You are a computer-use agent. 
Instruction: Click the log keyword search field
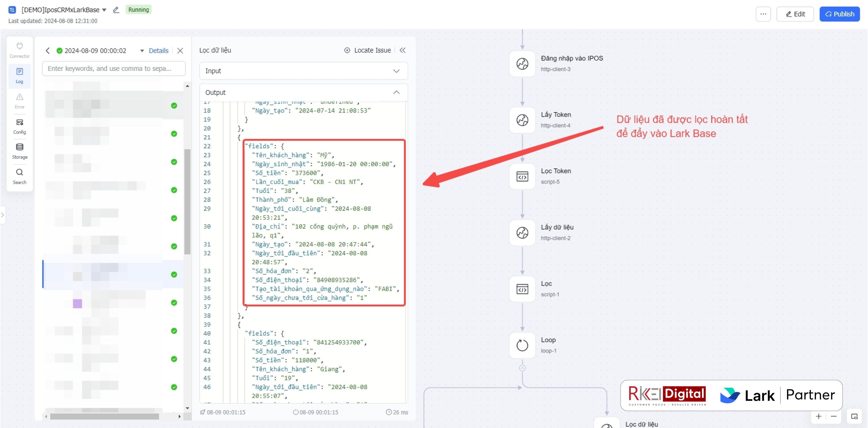[x=114, y=68]
